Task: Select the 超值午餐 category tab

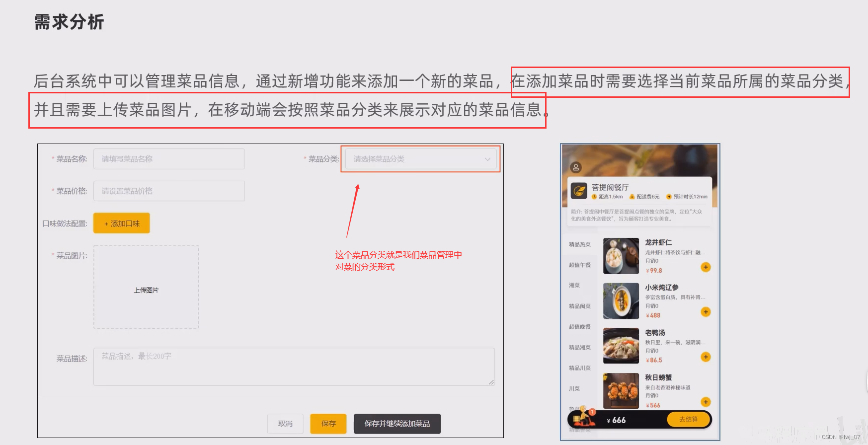Action: pos(580,265)
